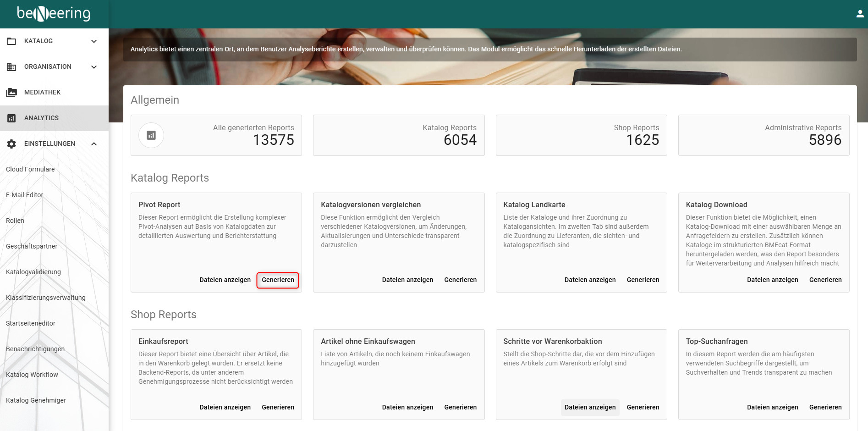Click the Pivot Report card title
The height and width of the screenshot is (431, 868).
tap(159, 205)
